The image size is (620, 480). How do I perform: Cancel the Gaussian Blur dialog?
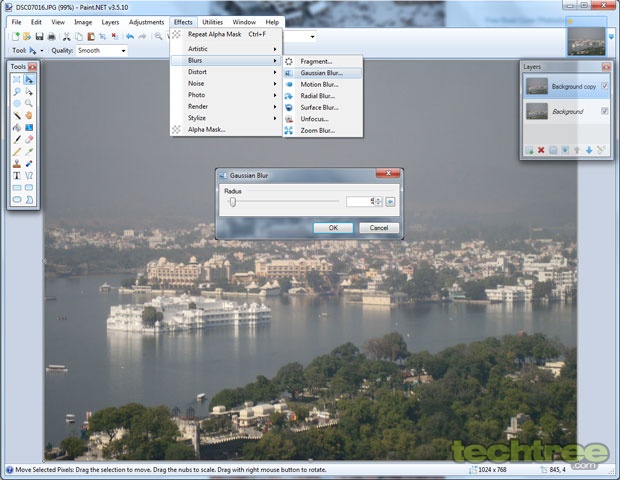click(x=379, y=228)
